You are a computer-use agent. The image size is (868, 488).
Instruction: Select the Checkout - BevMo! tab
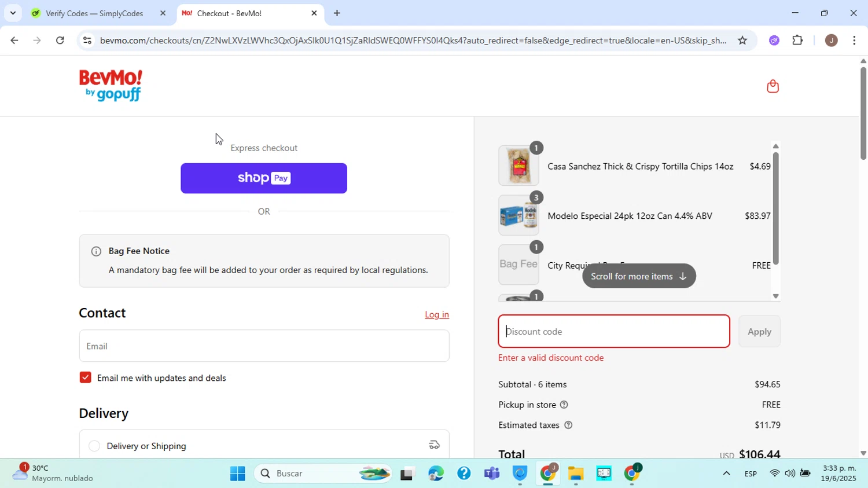250,13
